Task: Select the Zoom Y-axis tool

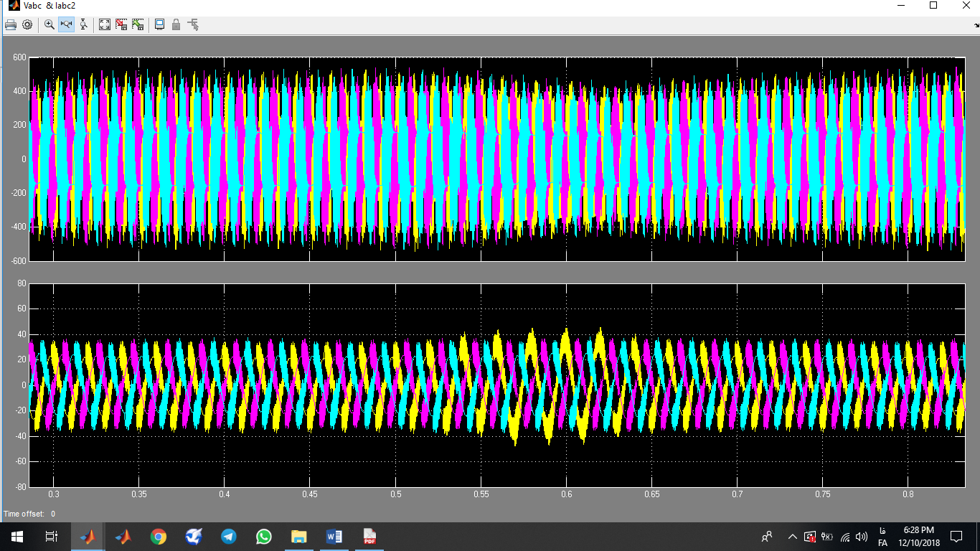Action: point(83,25)
